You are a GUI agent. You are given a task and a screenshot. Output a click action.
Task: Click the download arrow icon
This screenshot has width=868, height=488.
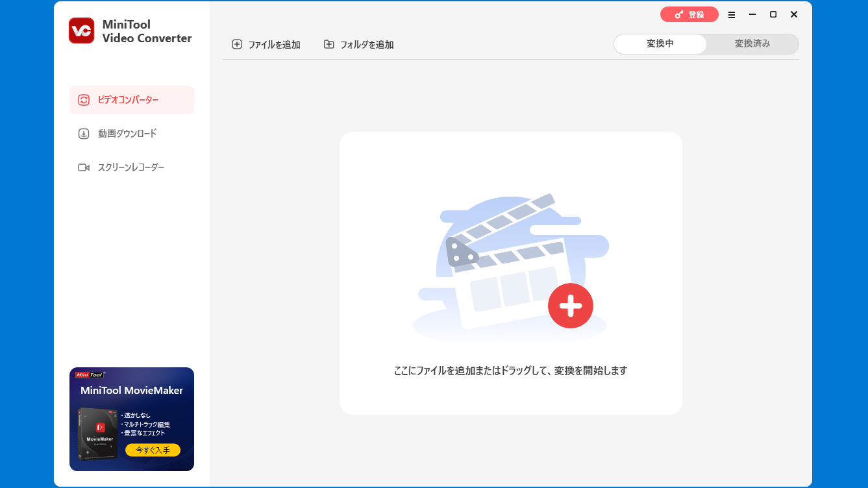(84, 134)
